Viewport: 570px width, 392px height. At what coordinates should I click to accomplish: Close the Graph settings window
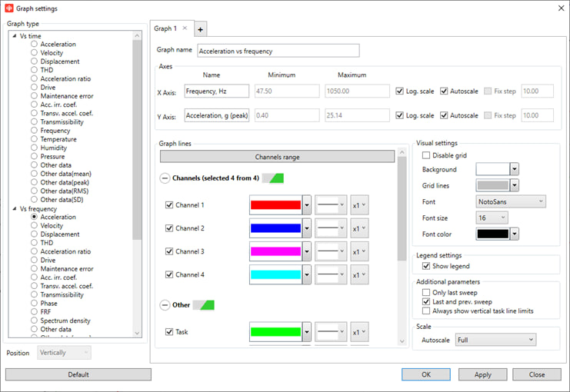pyautogui.click(x=562, y=8)
